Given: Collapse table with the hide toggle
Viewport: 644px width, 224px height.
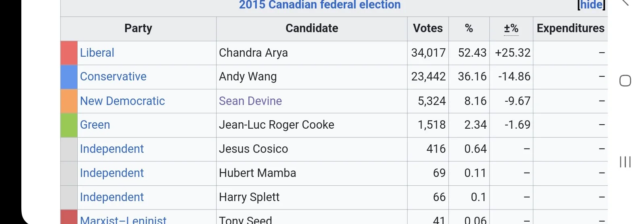Looking at the screenshot, I should point(591,5).
